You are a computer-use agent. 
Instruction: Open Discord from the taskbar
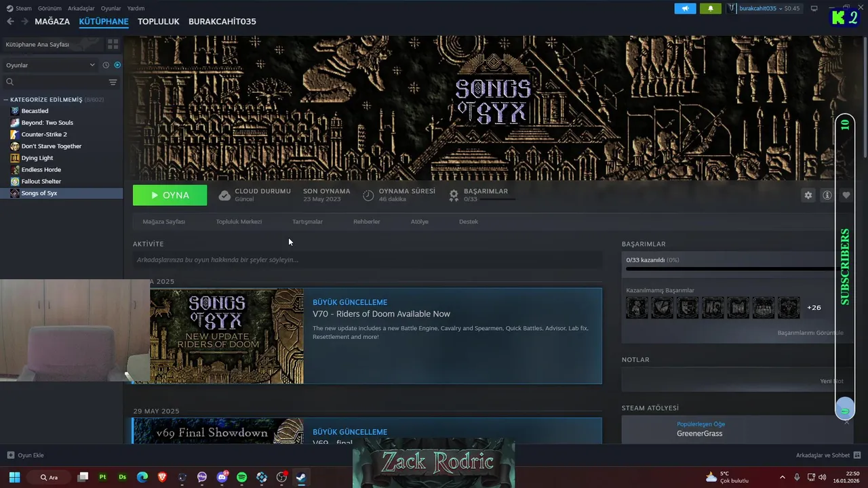(x=222, y=477)
